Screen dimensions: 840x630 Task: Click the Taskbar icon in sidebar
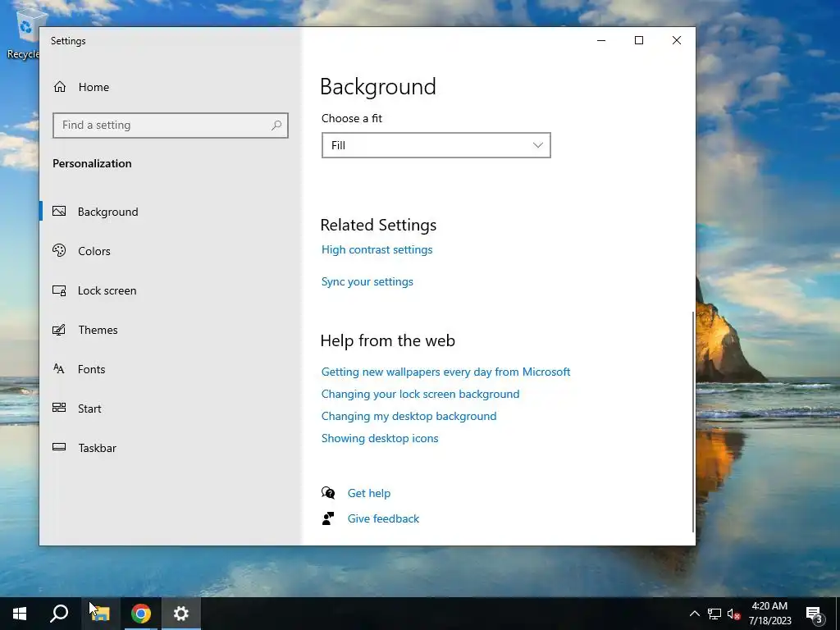coord(59,447)
